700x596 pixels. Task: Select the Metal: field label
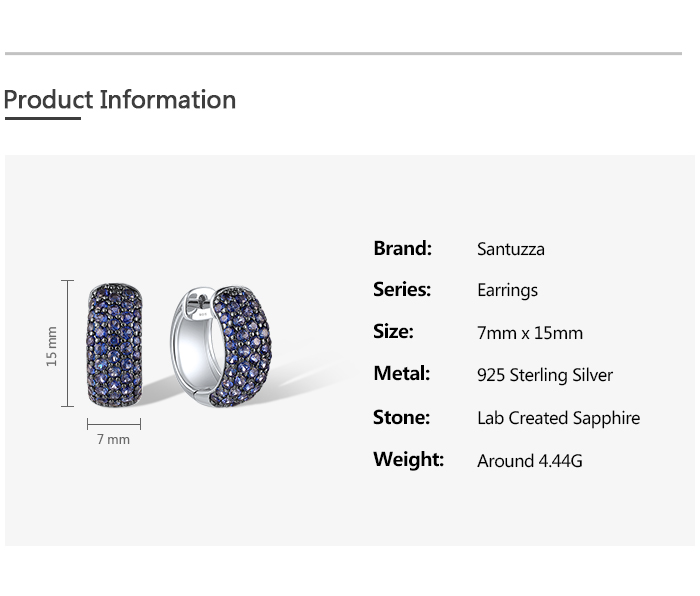[401, 373]
